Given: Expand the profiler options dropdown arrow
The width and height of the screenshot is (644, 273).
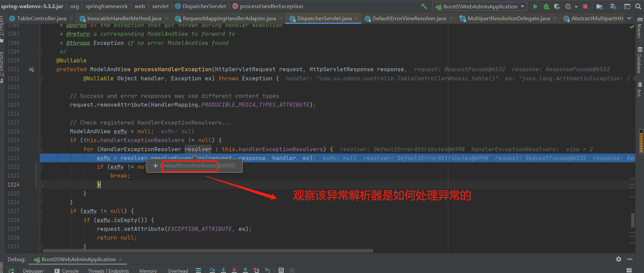Looking at the screenshot, I should coord(576,7).
